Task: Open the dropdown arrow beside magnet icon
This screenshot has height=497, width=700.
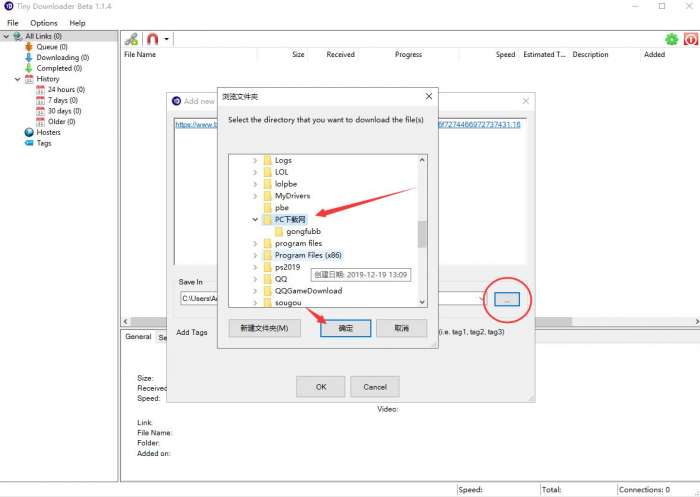Action: click(167, 39)
